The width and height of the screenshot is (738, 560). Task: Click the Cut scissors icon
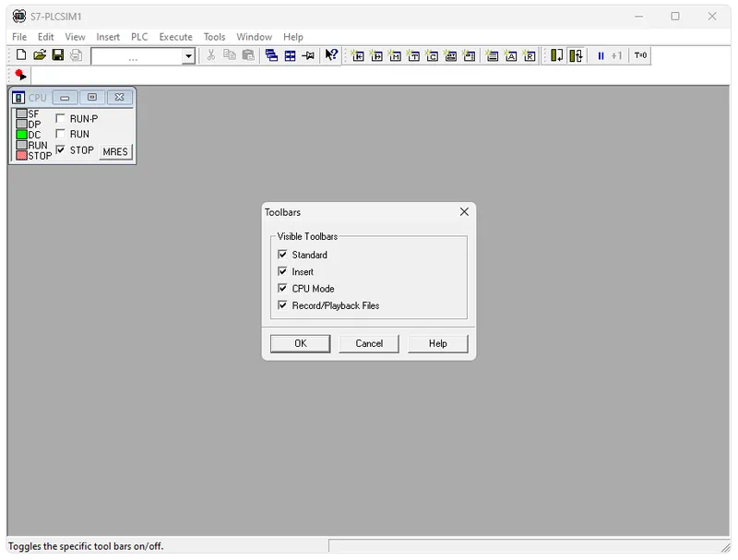point(211,55)
